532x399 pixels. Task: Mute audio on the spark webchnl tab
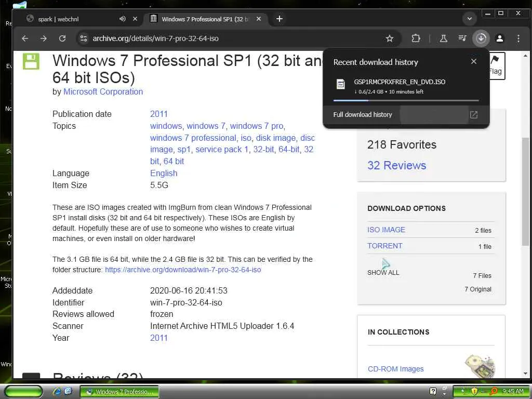123,19
